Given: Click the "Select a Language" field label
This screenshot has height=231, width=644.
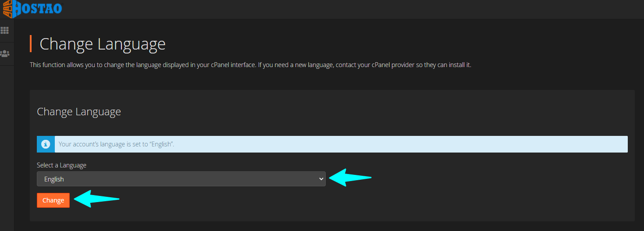Looking at the screenshot, I should click(x=61, y=165).
